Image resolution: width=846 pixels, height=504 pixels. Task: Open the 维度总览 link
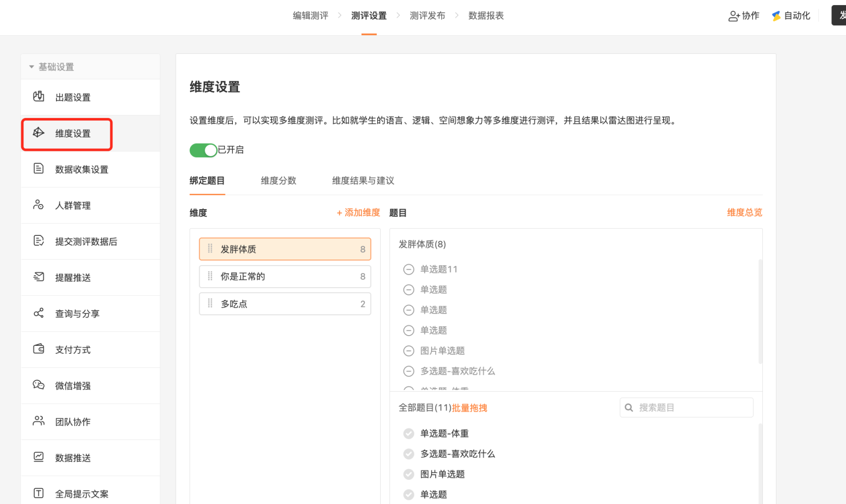click(745, 213)
